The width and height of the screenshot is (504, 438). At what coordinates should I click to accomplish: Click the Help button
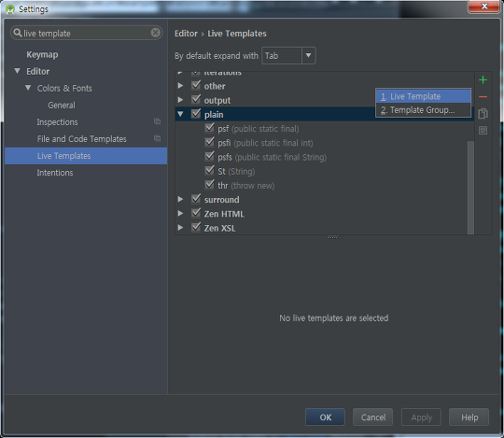(x=469, y=417)
